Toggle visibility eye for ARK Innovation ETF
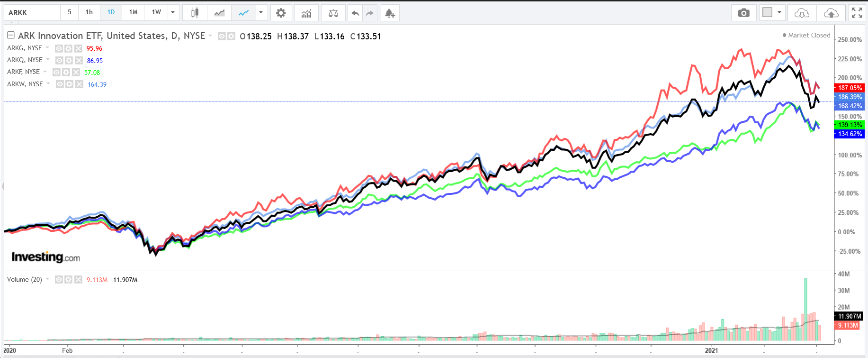868x358 pixels. 222,36
